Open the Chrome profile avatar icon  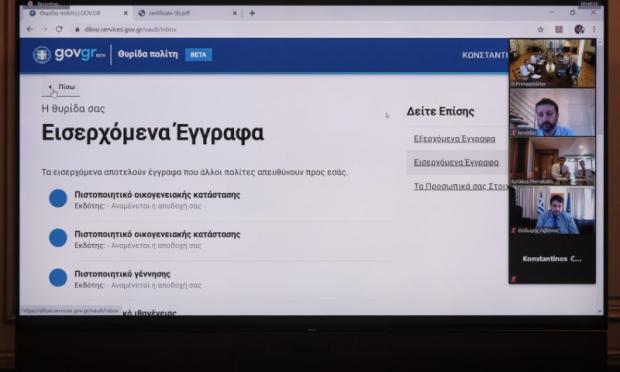point(579,29)
